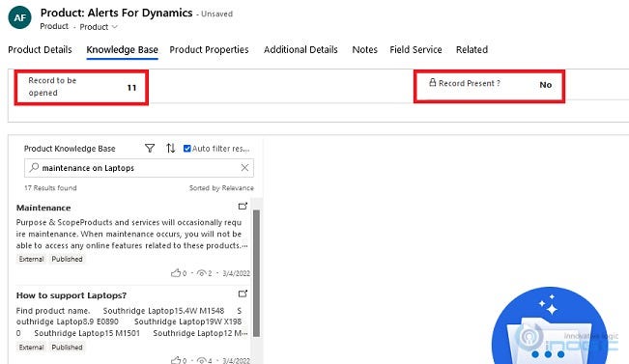The width and height of the screenshot is (629, 364).
Task: Click the Record to be opened value 11
Action: coord(131,88)
